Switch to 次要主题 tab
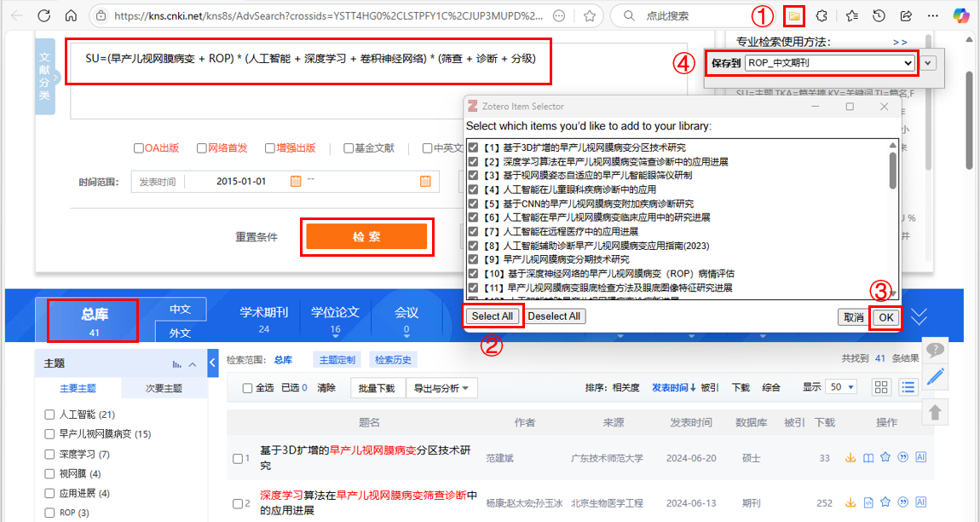 click(164, 389)
